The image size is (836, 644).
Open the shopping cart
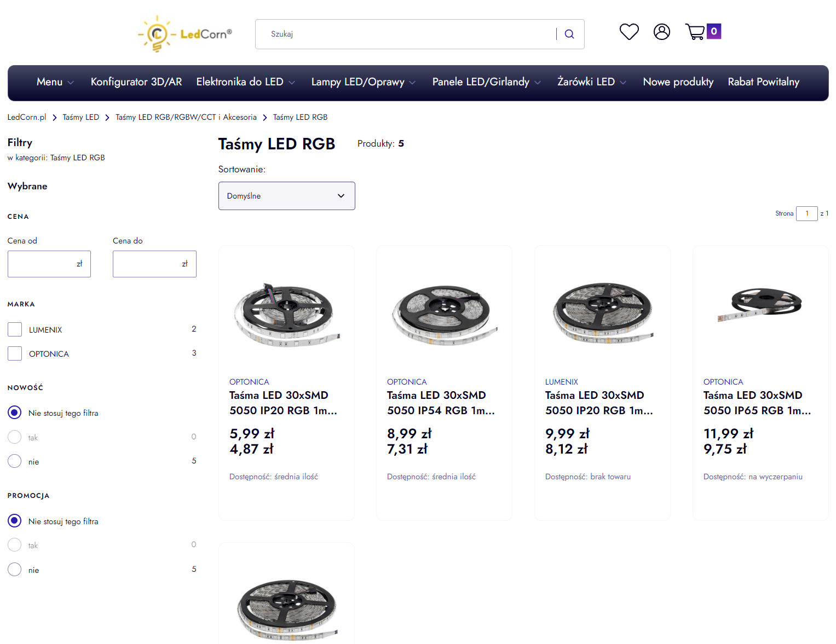[695, 31]
